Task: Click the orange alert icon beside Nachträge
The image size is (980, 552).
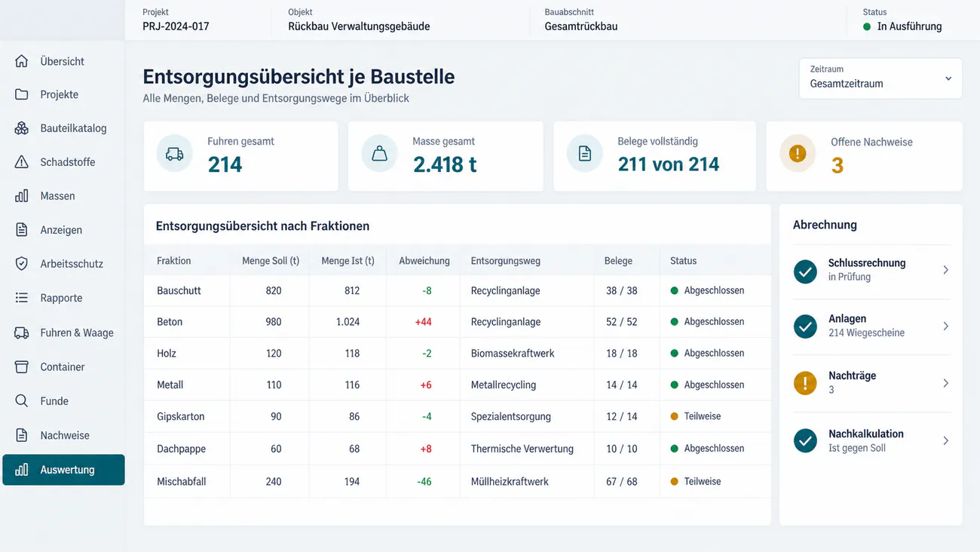Action: pyautogui.click(x=805, y=383)
